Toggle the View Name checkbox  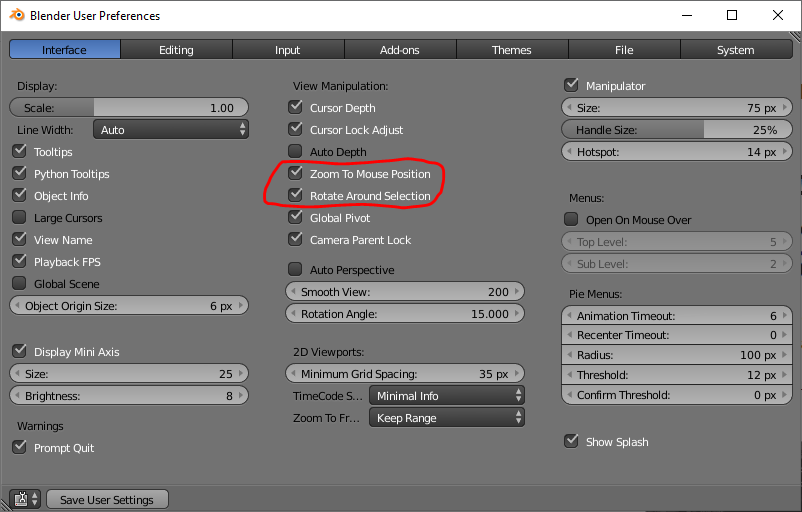pyautogui.click(x=19, y=239)
